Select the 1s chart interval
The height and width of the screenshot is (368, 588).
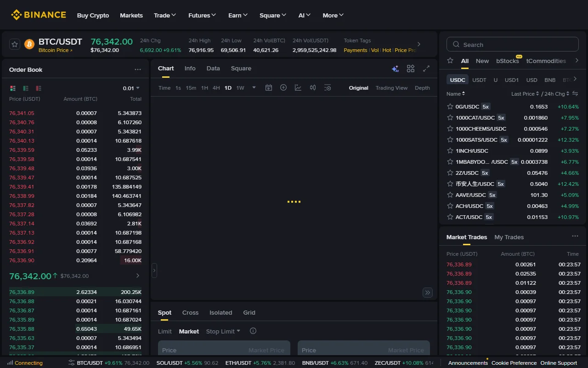click(178, 88)
